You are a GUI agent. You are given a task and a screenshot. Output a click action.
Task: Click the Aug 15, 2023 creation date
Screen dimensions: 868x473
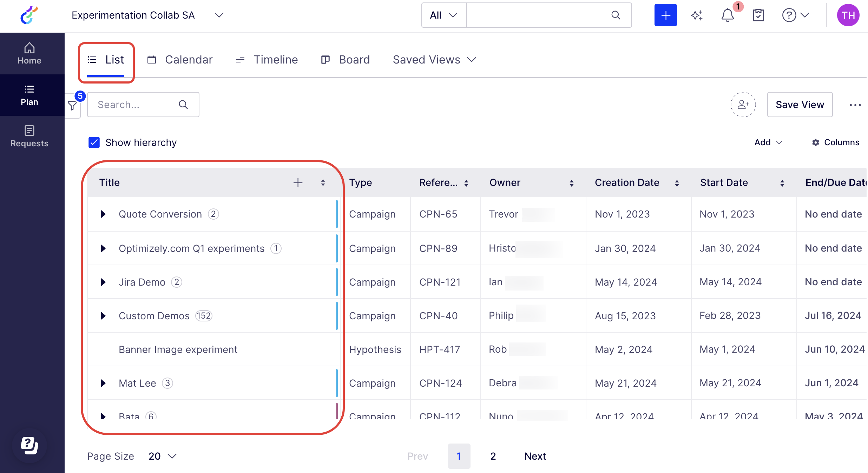click(625, 316)
